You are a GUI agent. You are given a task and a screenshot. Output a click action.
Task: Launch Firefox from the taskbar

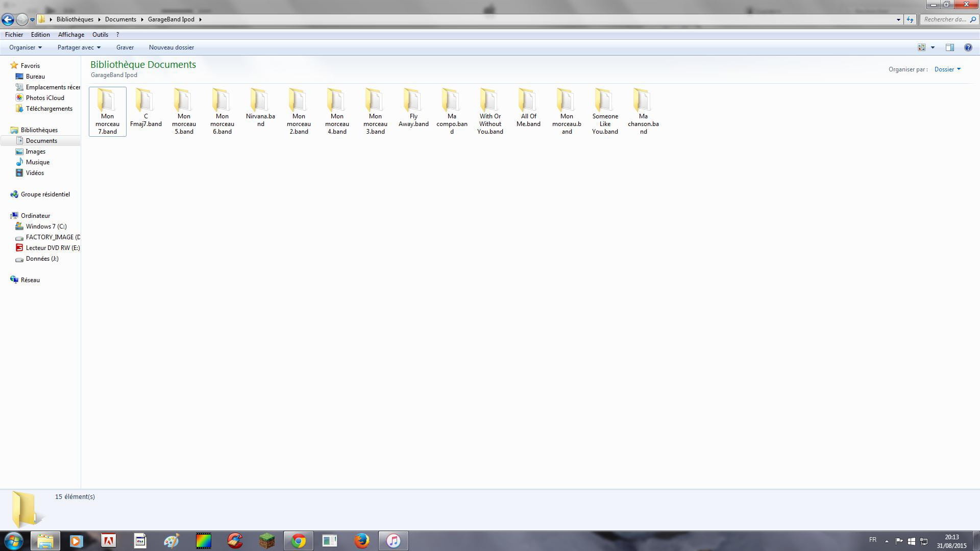pyautogui.click(x=361, y=541)
